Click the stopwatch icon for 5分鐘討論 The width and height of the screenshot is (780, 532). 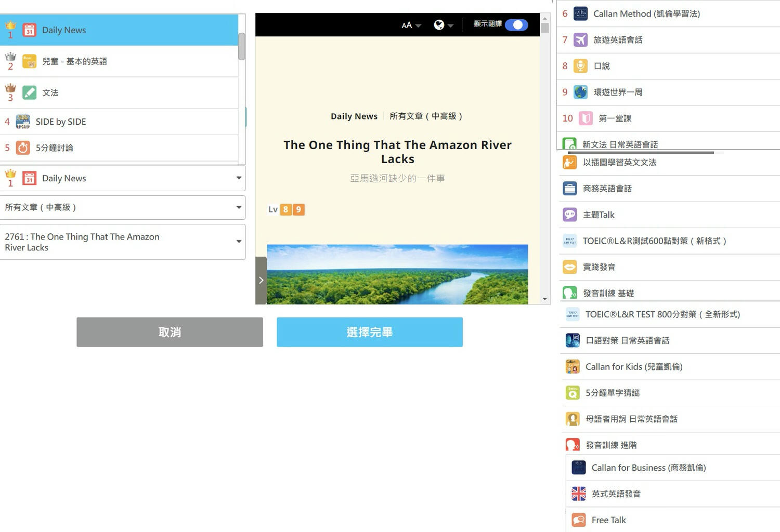[23, 148]
